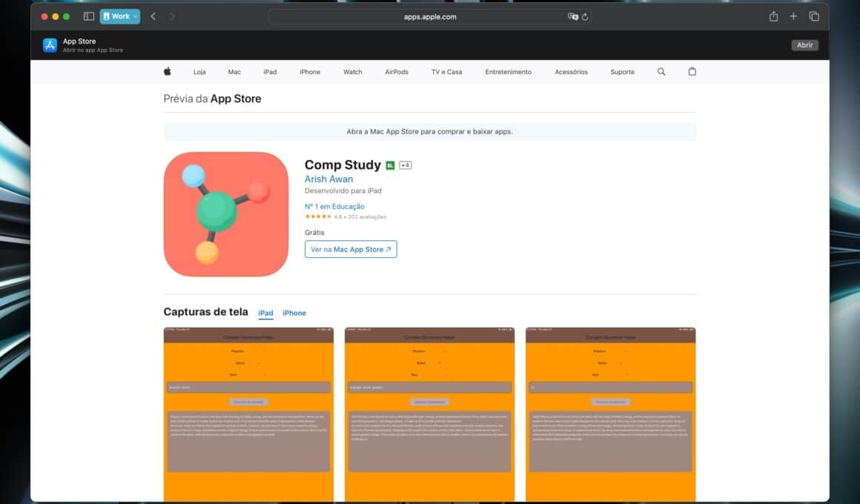Click the Abra a Mac App Store banner text
The image size is (860, 504).
429,132
